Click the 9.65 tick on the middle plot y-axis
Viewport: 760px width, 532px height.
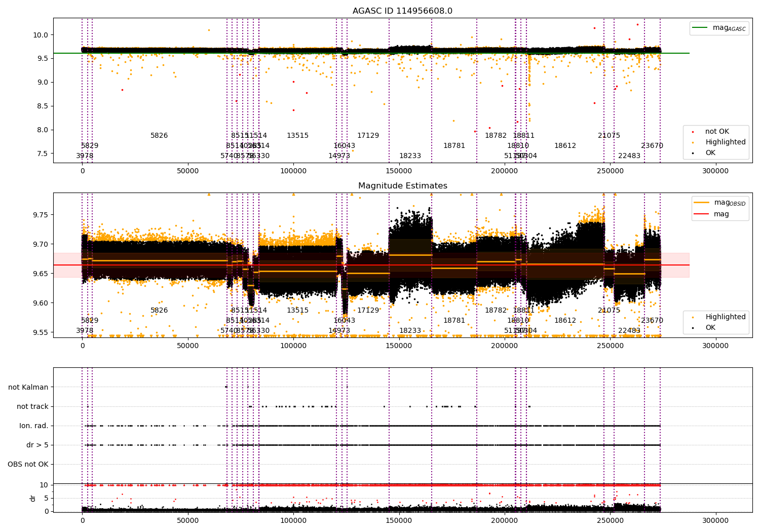tap(40, 274)
